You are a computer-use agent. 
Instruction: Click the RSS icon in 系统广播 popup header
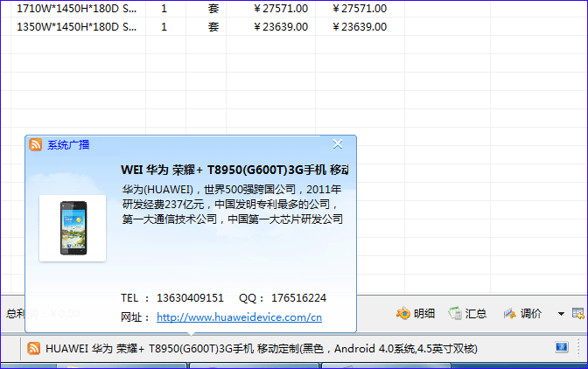36,144
